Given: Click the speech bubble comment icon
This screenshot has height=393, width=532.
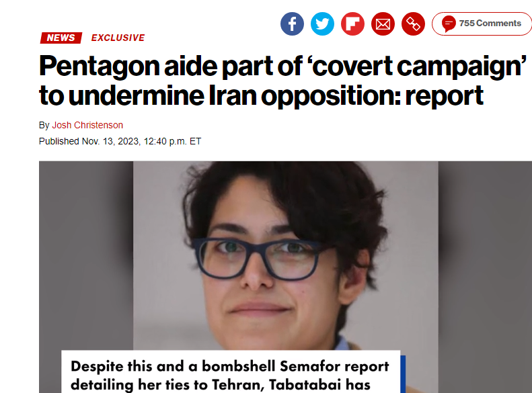Looking at the screenshot, I should coord(449,24).
